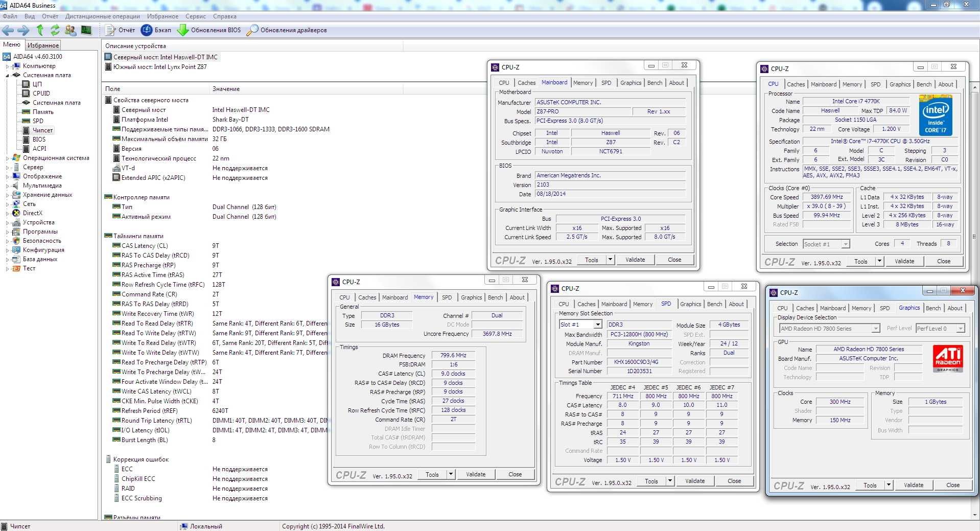The height and width of the screenshot is (531, 980).
Task: Click the Обновления BIOS green arrow icon
Action: [x=182, y=30]
